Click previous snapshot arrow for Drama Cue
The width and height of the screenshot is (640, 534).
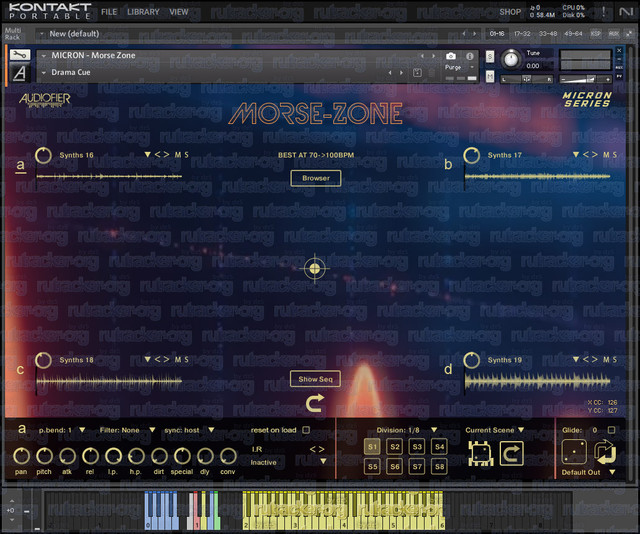[390, 73]
